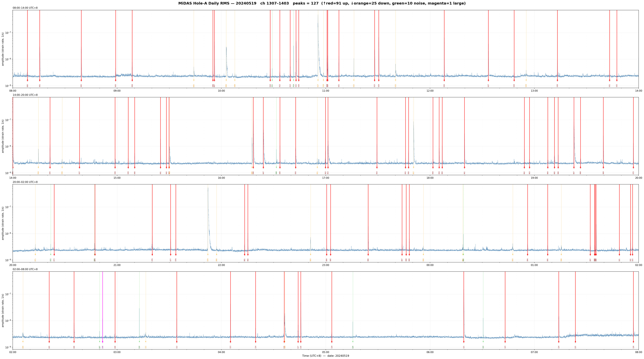This screenshot has width=644, height=359.
Task: Select the orange peak label 008
Action: point(226,86)
